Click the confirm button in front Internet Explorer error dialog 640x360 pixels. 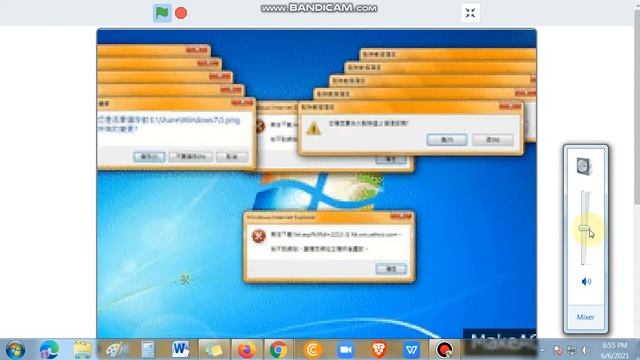tap(391, 269)
